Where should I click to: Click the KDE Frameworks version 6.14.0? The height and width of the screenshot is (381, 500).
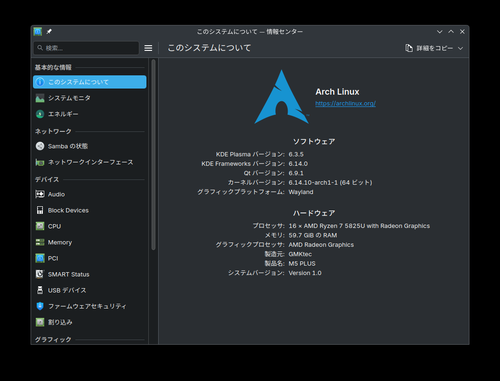click(x=298, y=164)
